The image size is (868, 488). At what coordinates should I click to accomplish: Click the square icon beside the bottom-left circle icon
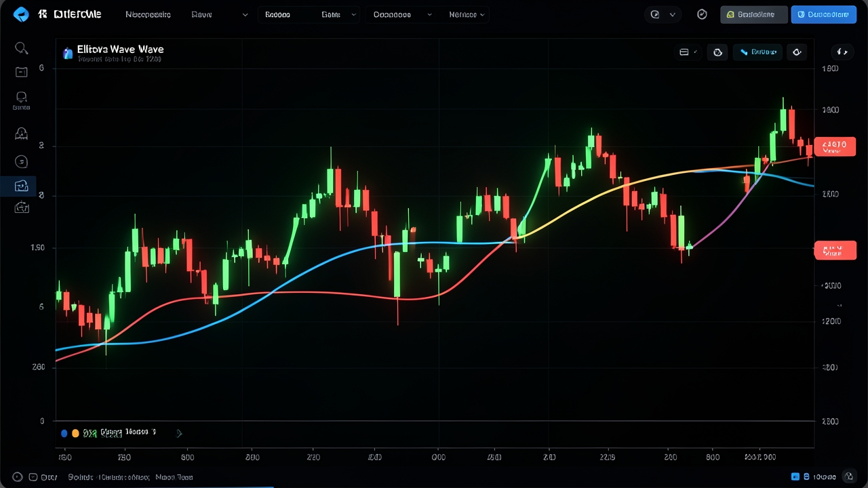[x=34, y=477]
